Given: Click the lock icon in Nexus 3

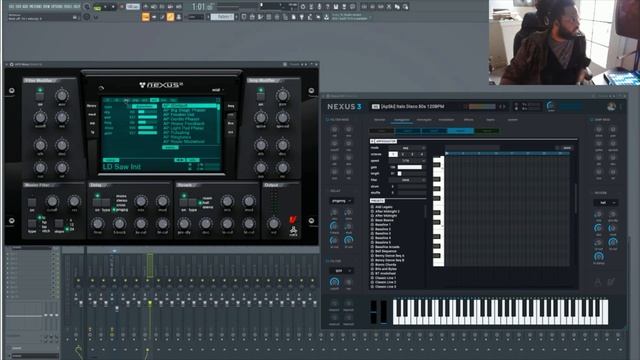Looking at the screenshot, I should click(x=598, y=282).
